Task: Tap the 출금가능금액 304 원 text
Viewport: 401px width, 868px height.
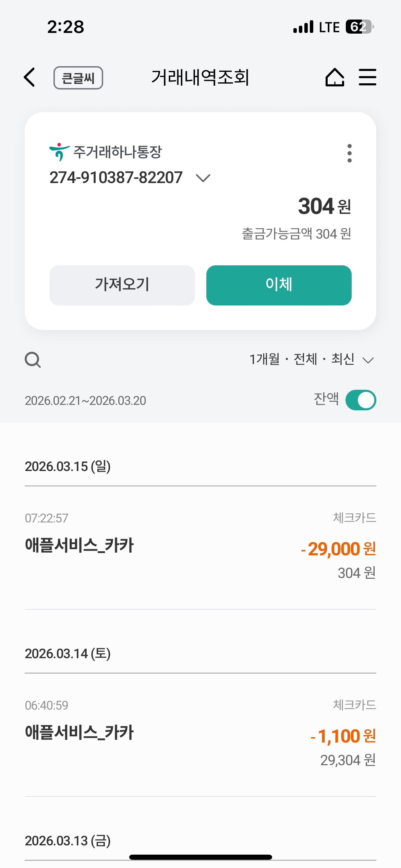Action: [x=296, y=234]
